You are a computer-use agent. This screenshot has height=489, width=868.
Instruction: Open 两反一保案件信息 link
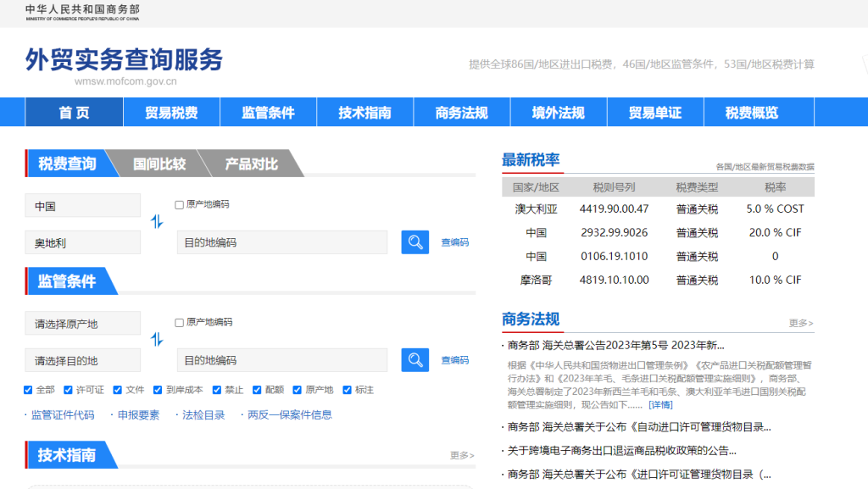pos(290,415)
